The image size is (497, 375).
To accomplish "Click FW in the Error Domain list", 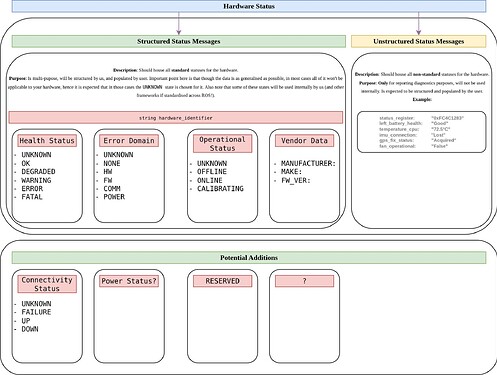I will click(x=108, y=180).
